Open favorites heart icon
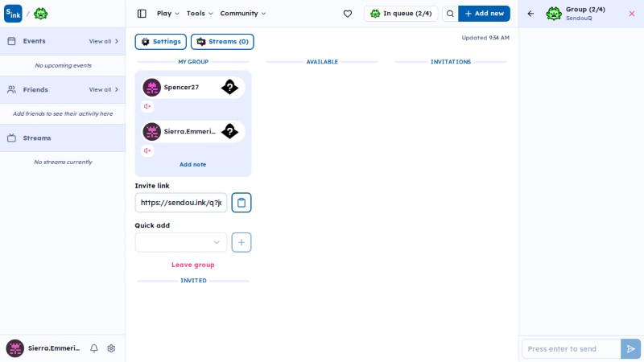Image resolution: width=644 pixels, height=362 pixels. pyautogui.click(x=348, y=14)
